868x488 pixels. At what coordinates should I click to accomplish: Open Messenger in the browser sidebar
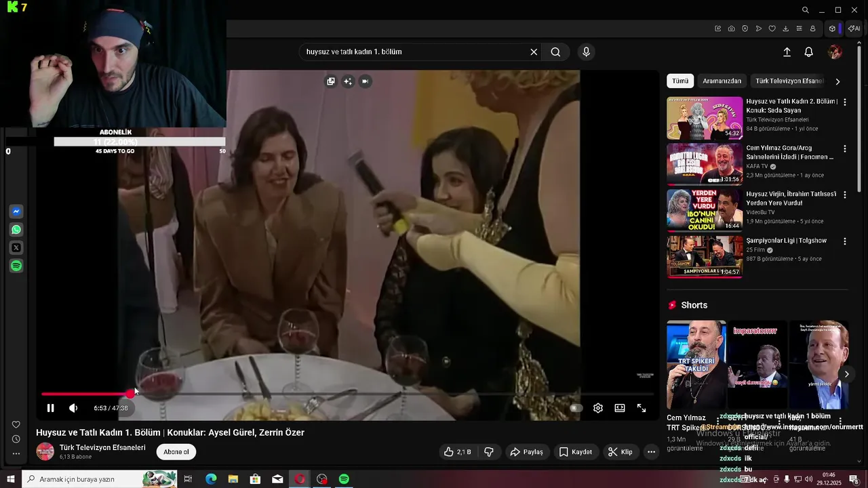coord(16,211)
